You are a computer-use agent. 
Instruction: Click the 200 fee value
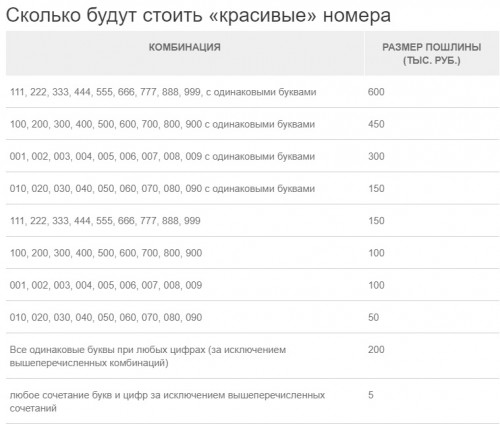point(376,349)
